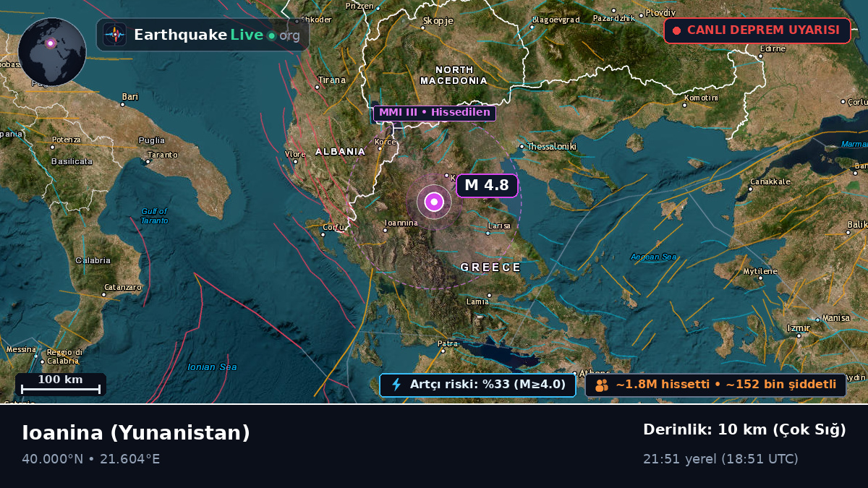This screenshot has width=868, height=488.
Task: Click the '21:51 yerel (18:51 UTC)' time
Action: coord(720,459)
